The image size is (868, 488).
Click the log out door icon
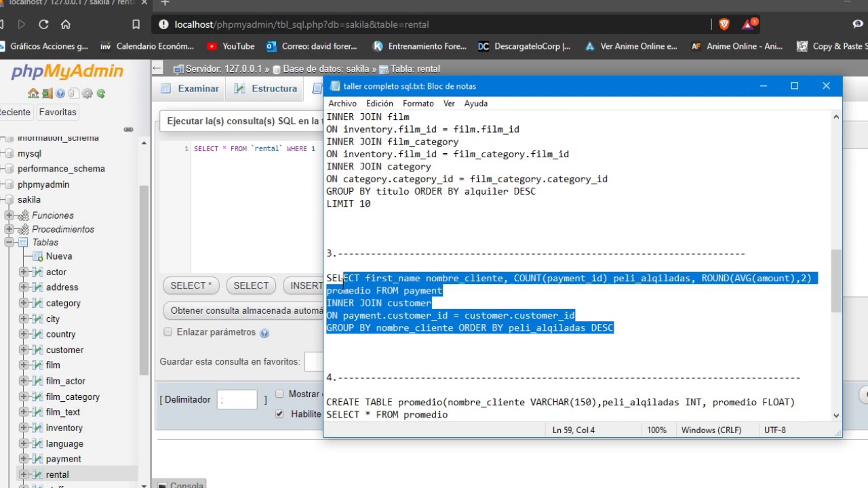coord(47,94)
